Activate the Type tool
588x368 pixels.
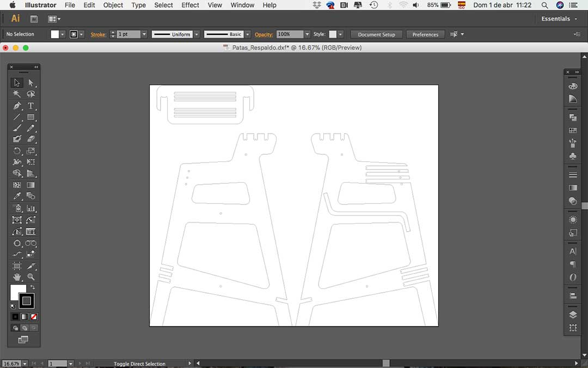tap(30, 106)
